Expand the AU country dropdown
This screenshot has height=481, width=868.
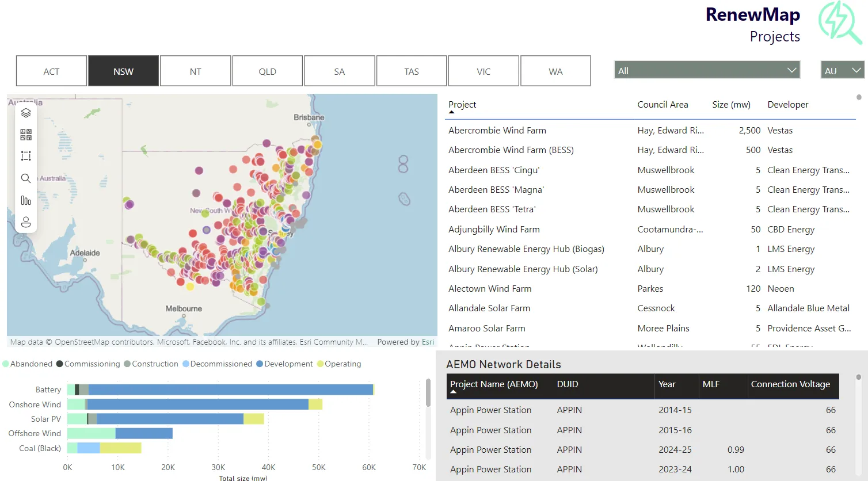[842, 70]
